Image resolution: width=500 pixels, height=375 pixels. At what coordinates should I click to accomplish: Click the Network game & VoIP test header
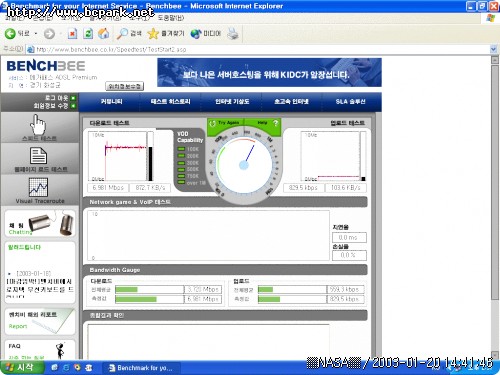point(225,202)
